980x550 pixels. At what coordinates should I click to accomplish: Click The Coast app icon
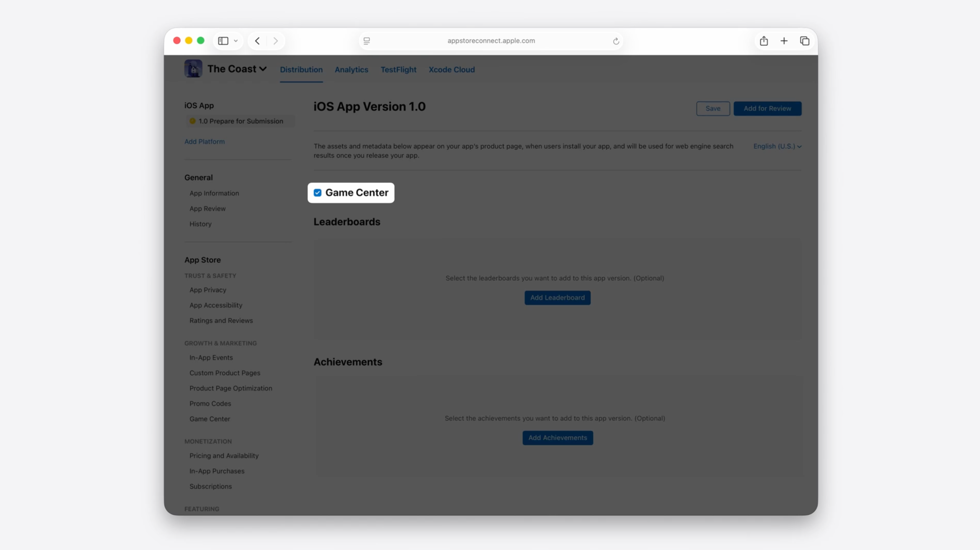pos(193,69)
